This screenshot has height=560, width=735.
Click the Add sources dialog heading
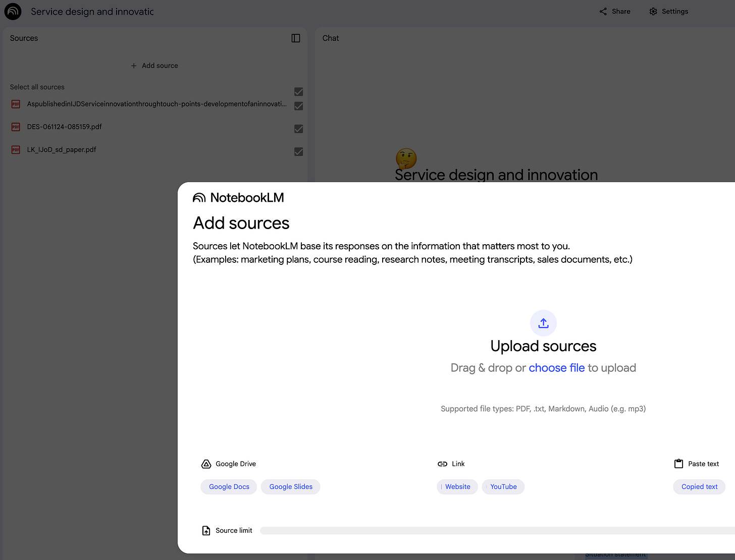tap(241, 223)
